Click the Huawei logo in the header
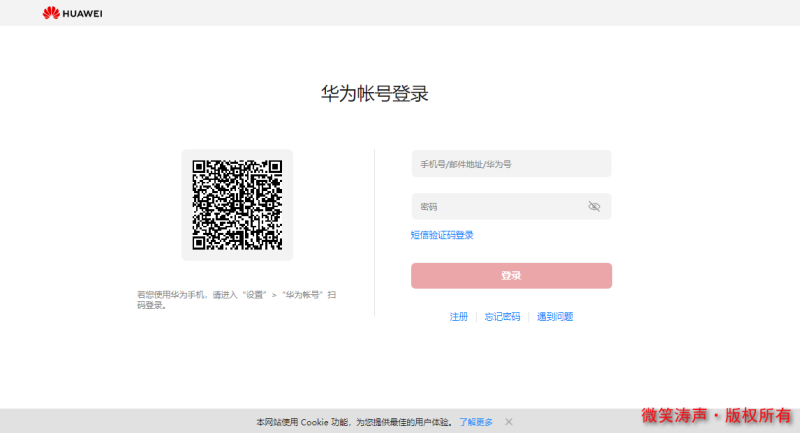The image size is (800, 433). (x=72, y=13)
